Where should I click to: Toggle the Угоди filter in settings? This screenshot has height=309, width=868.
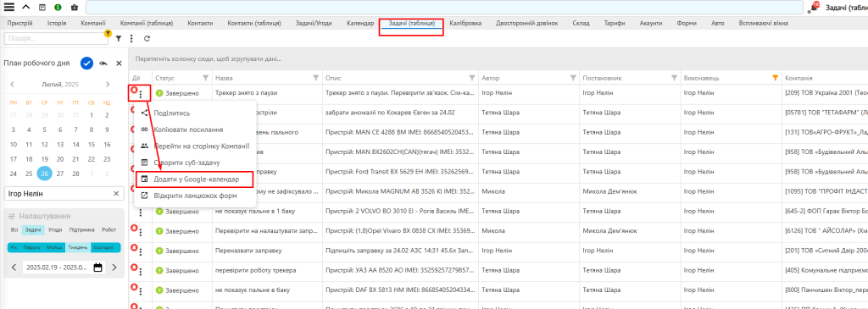tap(55, 229)
